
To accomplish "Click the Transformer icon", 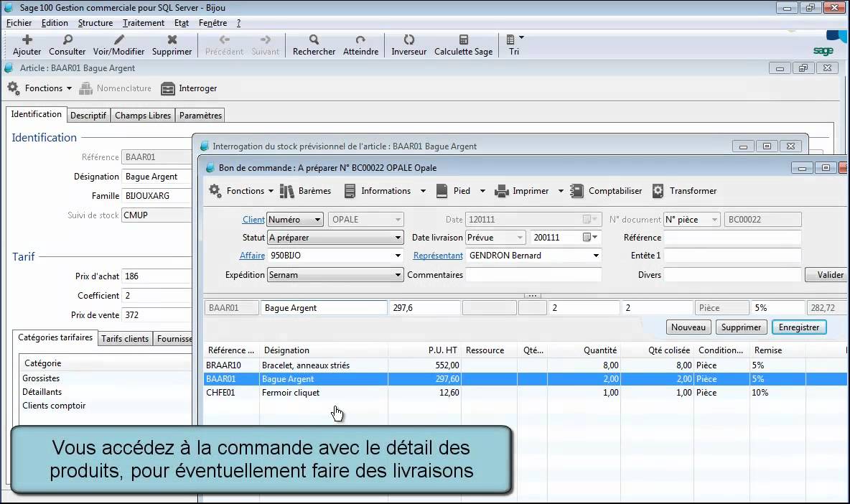I will [x=658, y=191].
